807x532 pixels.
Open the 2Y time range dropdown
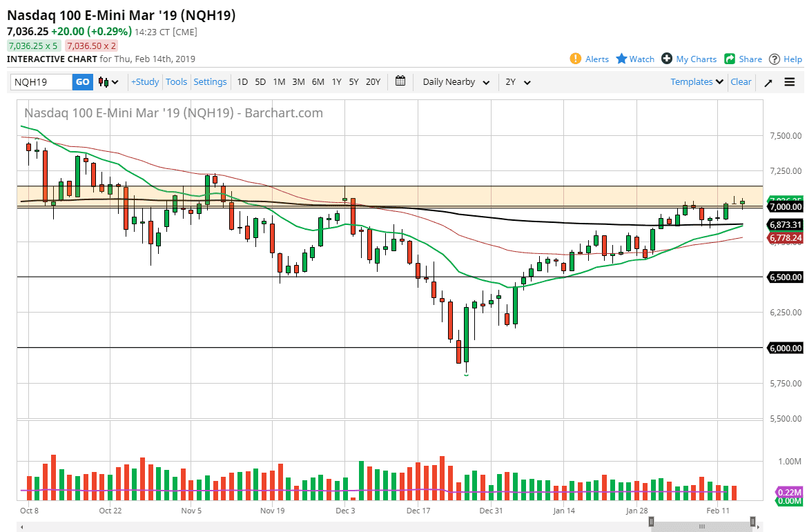pos(517,81)
